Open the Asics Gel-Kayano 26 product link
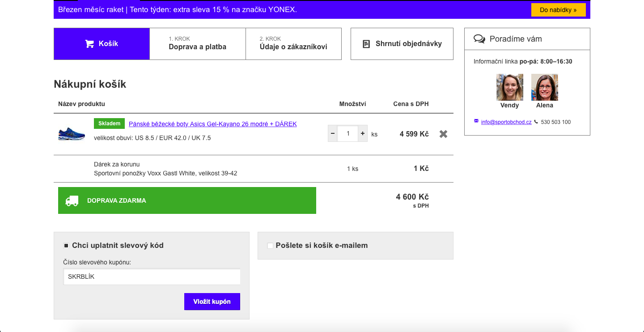This screenshot has width=644, height=332. pyautogui.click(x=213, y=124)
